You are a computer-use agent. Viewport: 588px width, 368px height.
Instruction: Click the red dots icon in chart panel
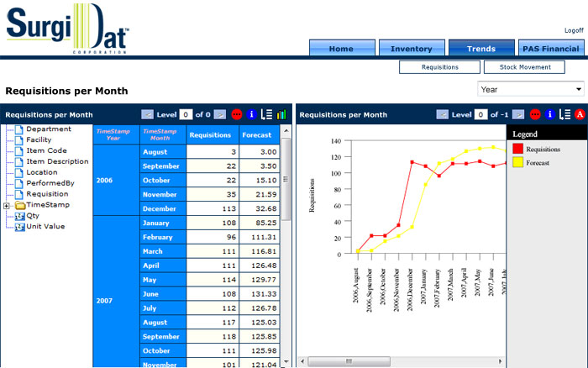pyautogui.click(x=535, y=114)
